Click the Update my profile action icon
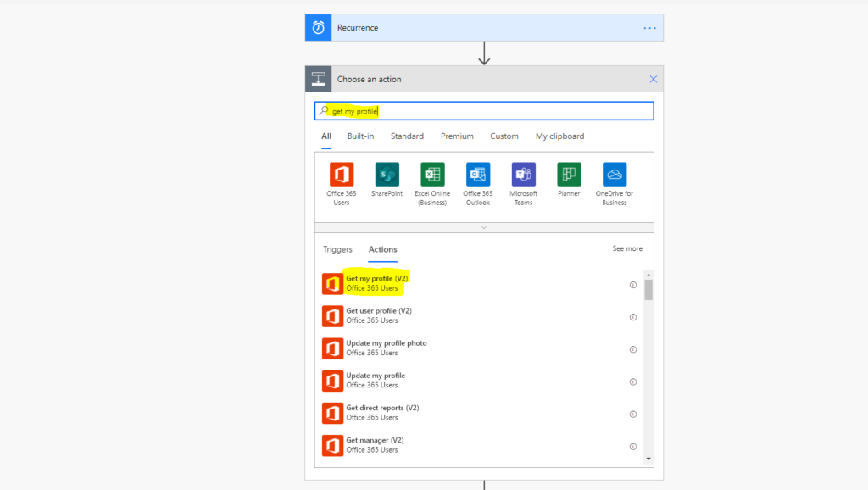 pyautogui.click(x=332, y=381)
